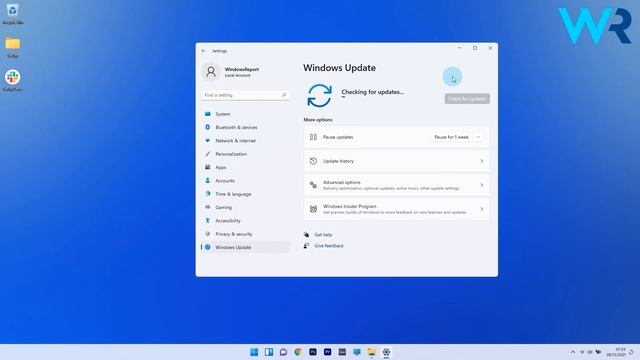Open File Explorer from the taskbar

[371, 352]
